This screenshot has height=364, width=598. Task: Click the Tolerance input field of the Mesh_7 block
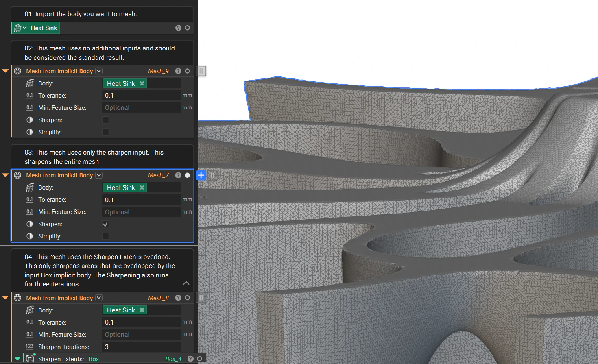[141, 199]
